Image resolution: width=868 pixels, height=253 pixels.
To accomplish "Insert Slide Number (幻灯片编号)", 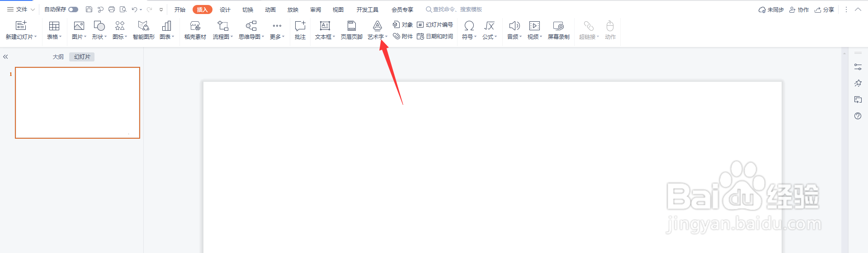I will pyautogui.click(x=435, y=24).
